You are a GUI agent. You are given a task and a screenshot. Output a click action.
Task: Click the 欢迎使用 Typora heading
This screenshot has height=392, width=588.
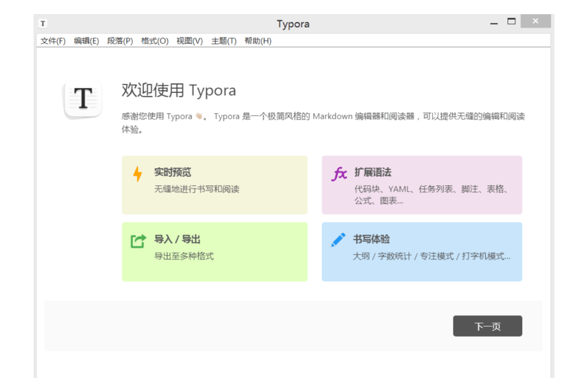click(179, 91)
